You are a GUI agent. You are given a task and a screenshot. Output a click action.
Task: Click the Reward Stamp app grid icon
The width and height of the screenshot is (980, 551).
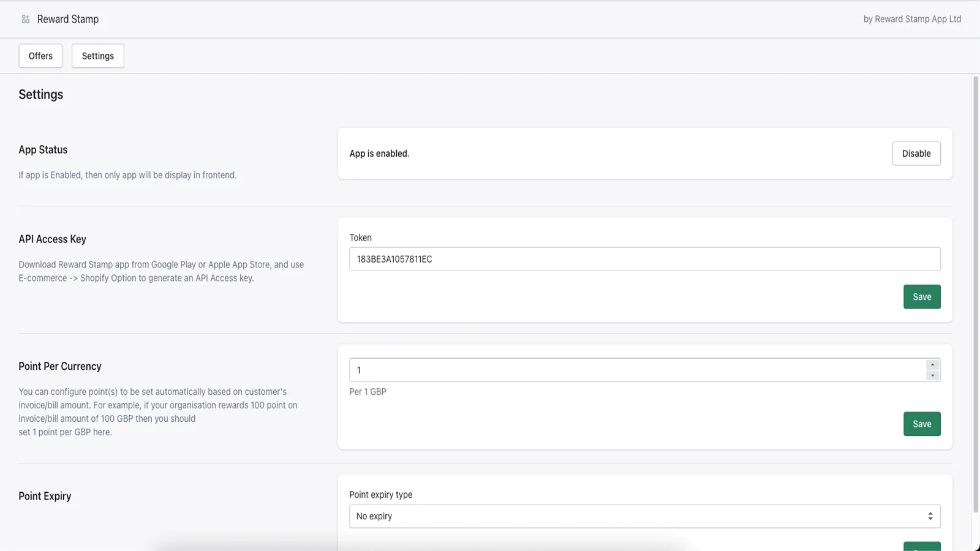(x=26, y=19)
